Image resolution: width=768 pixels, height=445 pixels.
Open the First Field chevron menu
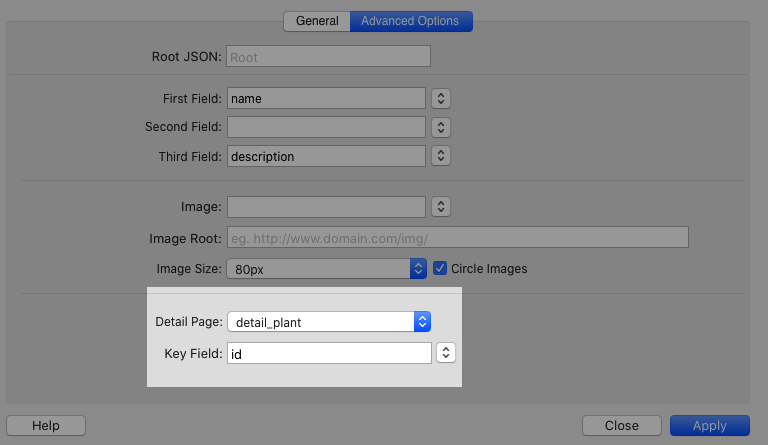coord(441,98)
